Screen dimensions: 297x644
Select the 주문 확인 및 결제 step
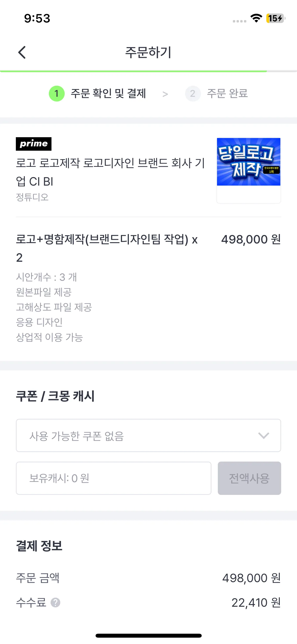(108, 94)
